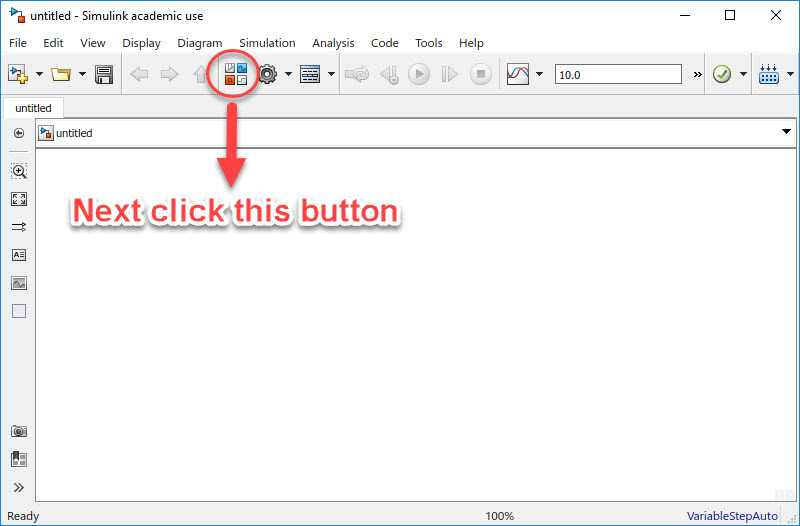Open the Diagram menu
Viewport: 800px width, 526px height.
point(199,43)
